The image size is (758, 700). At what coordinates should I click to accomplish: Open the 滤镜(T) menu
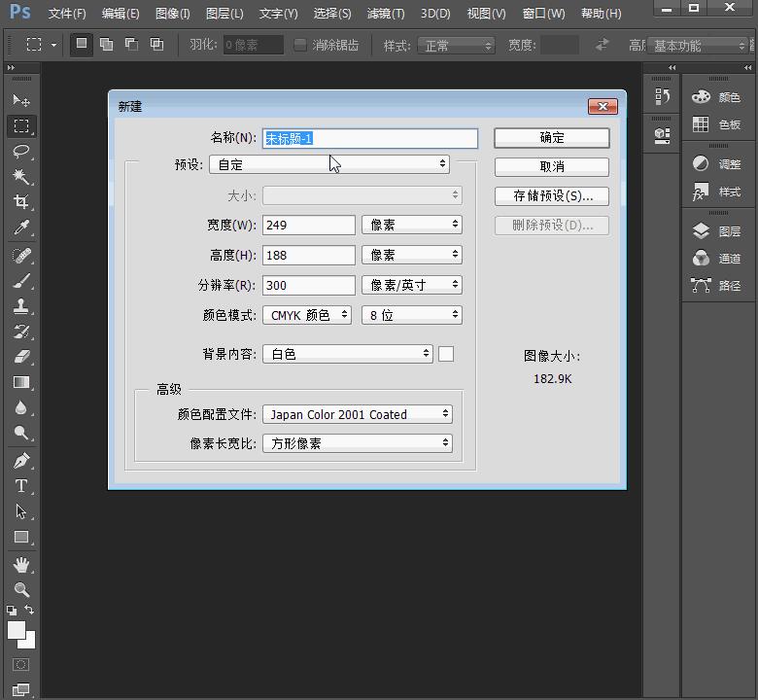click(x=385, y=14)
